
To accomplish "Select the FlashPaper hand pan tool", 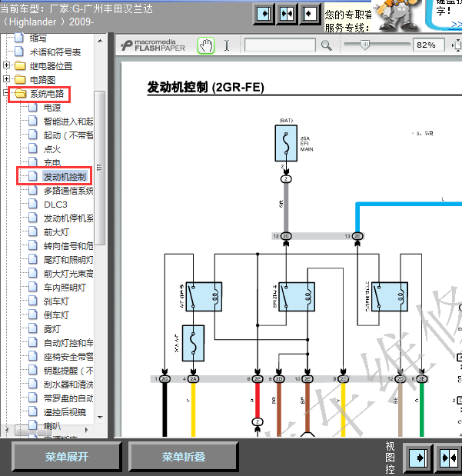I will [x=206, y=45].
